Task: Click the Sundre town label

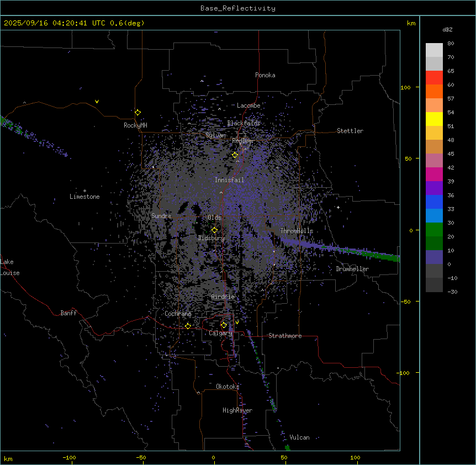Action: [x=161, y=216]
